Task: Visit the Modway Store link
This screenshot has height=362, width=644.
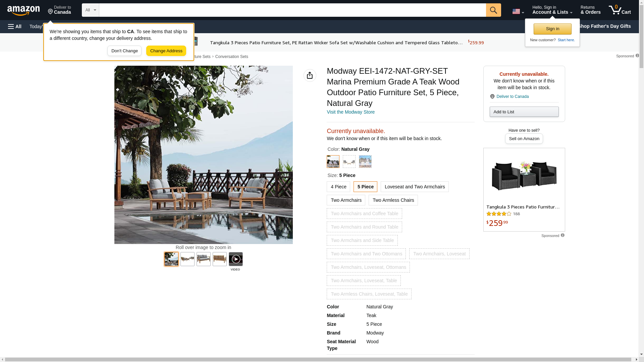Action: coord(351,112)
